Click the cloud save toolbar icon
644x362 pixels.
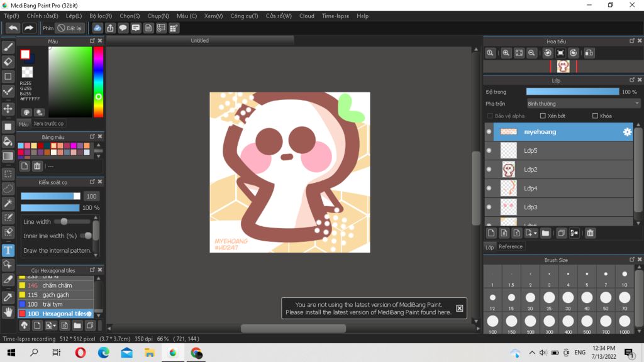[x=97, y=28]
